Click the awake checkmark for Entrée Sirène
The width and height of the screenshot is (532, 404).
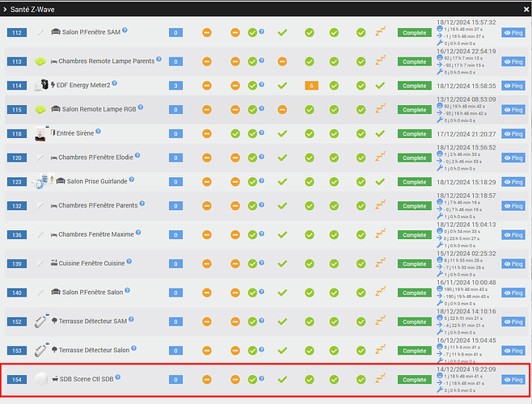pyautogui.click(x=380, y=133)
